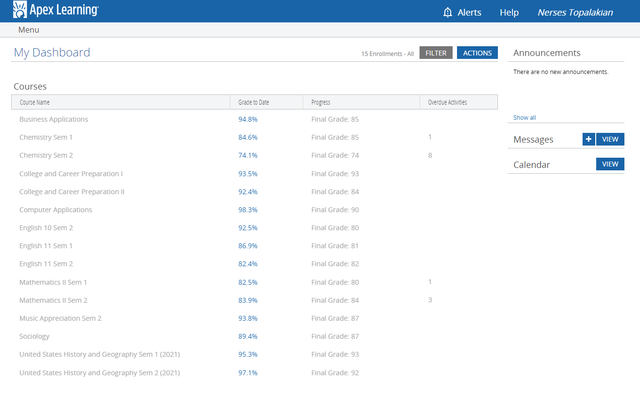The height and width of the screenshot is (403, 640).
Task: Click overdue count 3 for Mathematics II Sem 2
Action: pos(430,300)
